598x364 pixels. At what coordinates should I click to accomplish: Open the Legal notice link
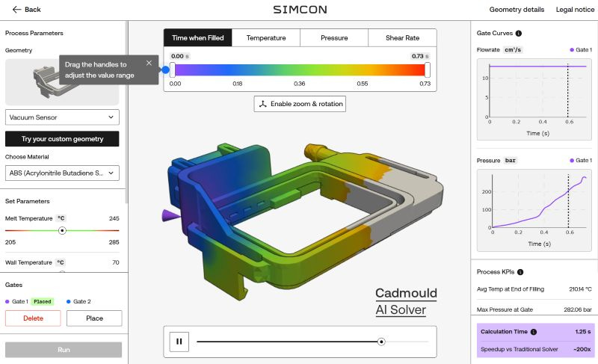pyautogui.click(x=575, y=10)
